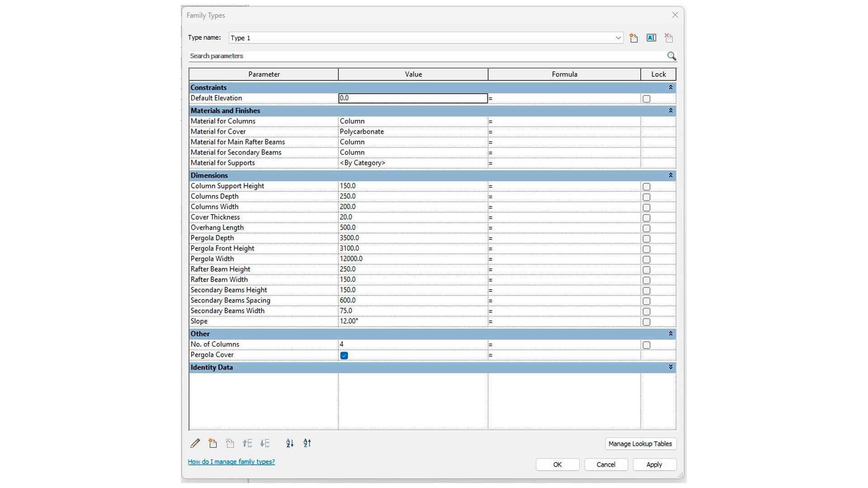
Task: Lock the Pergola Depth parameter
Action: 646,239
